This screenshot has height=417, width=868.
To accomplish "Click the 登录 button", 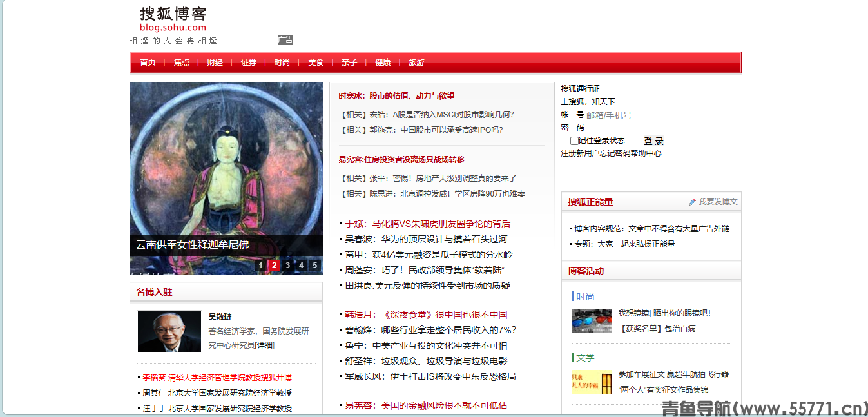I will (653, 141).
